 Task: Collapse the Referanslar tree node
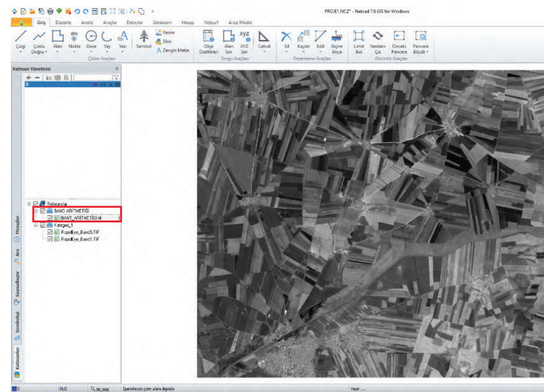tap(28, 204)
